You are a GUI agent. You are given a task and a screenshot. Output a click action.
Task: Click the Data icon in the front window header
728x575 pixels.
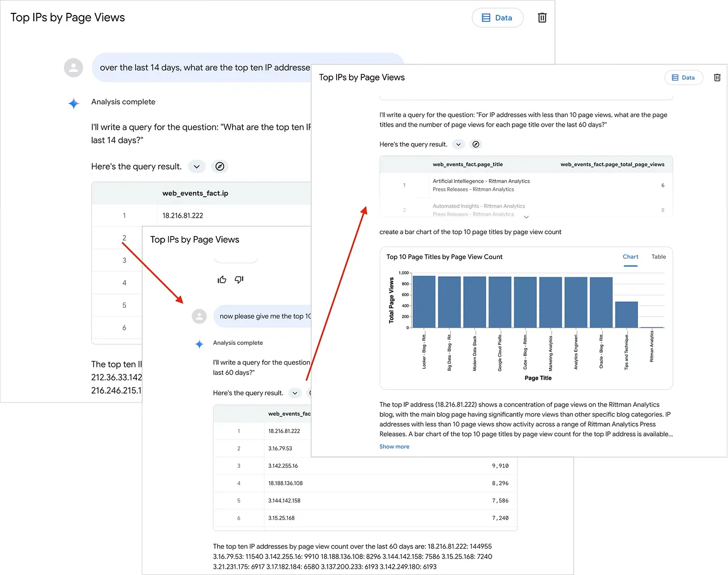(684, 77)
